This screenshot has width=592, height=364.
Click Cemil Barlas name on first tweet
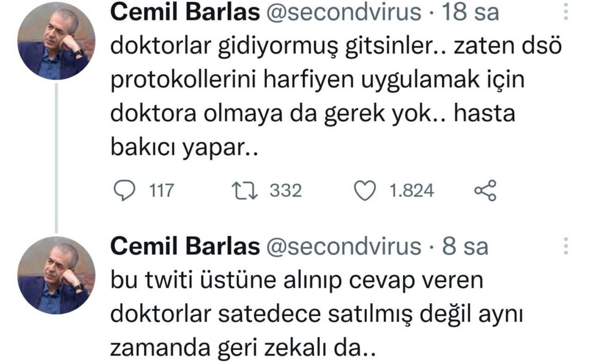[x=185, y=13]
